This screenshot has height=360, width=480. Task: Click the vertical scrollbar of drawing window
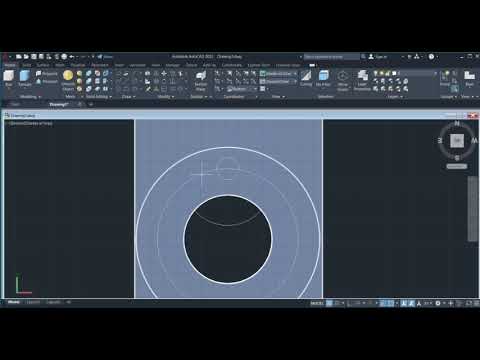(473, 208)
